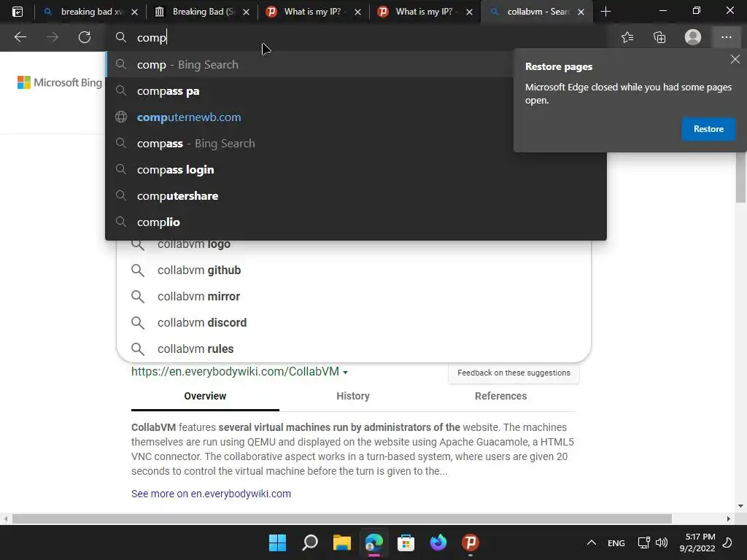747x560 pixels.
Task: Click the forward navigation arrow
Action: pos(53,37)
